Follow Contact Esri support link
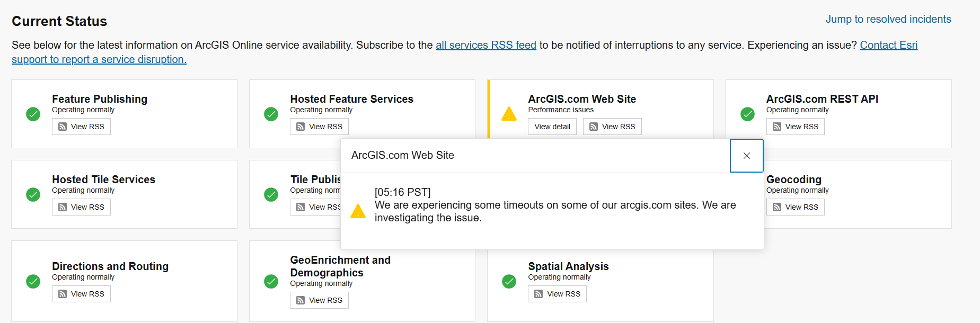980x323 pixels. [888, 45]
